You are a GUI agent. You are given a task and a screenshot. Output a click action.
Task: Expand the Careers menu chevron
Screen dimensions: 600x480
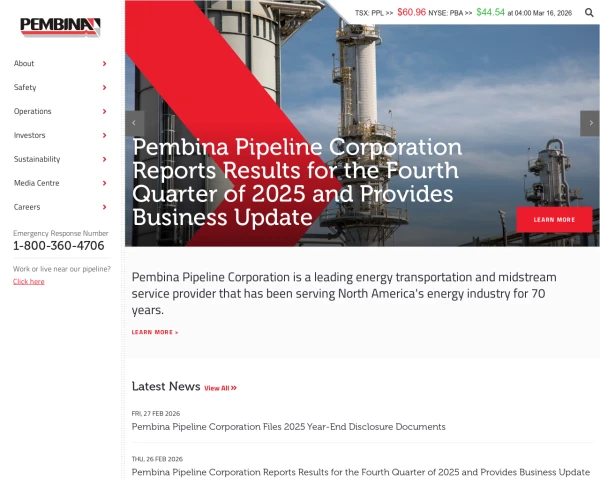click(x=104, y=207)
